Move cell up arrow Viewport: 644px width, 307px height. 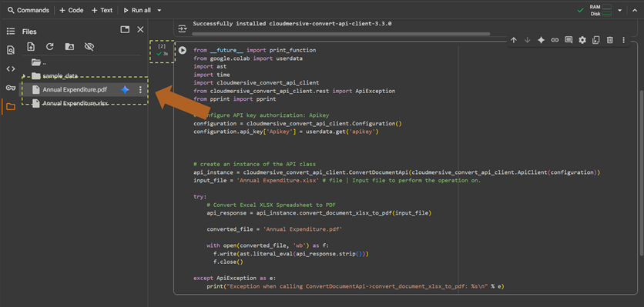(x=513, y=40)
